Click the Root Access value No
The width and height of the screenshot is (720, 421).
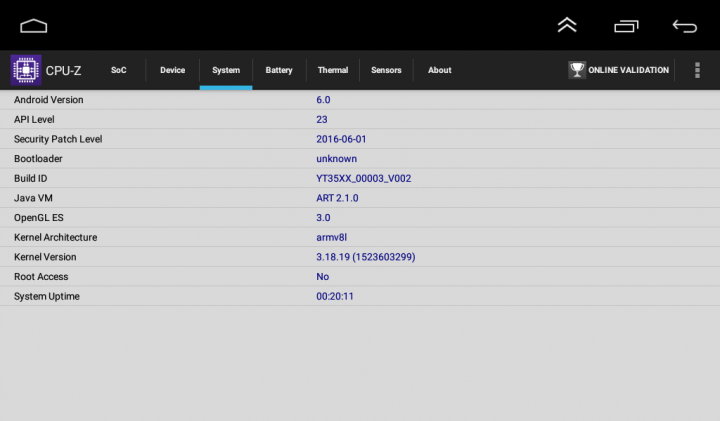pyautogui.click(x=322, y=277)
